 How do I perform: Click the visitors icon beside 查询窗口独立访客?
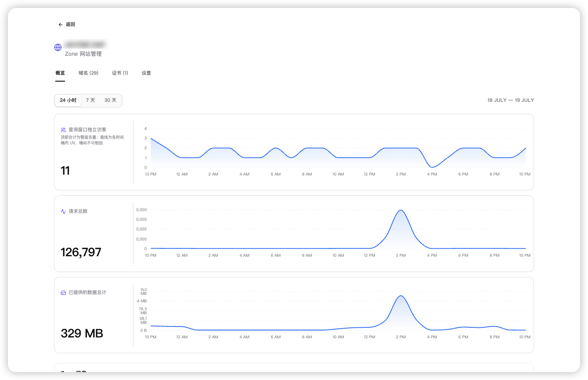tap(63, 130)
